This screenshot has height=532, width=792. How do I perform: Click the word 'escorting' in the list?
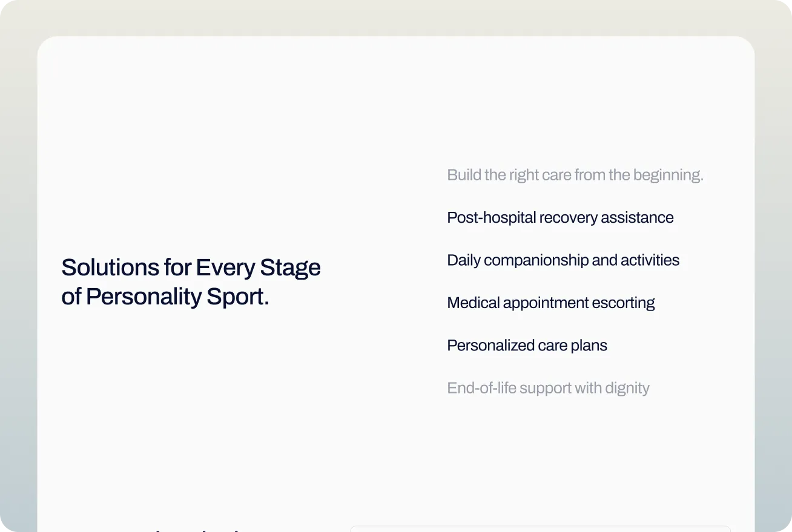click(625, 303)
